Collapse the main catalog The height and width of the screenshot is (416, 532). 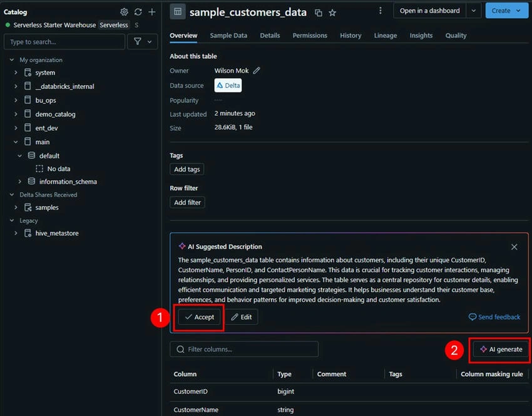click(16, 142)
